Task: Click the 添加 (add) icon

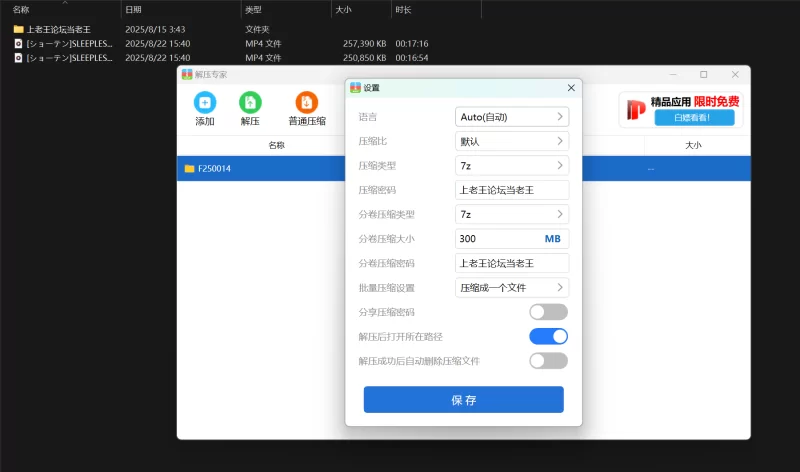Action: click(x=205, y=103)
